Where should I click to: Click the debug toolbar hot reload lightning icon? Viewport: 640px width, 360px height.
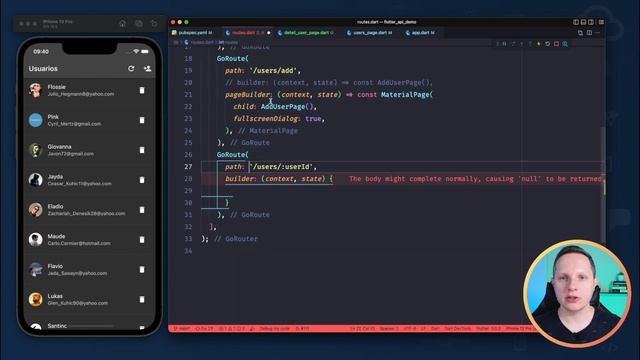point(539,44)
